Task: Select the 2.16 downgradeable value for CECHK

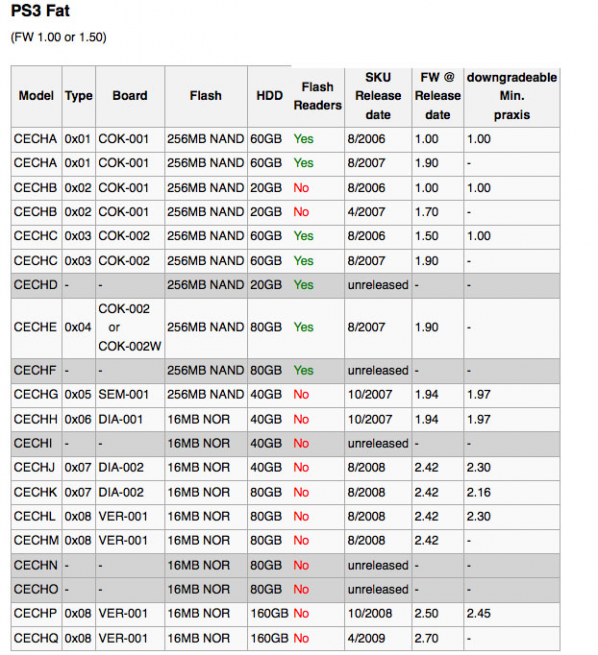Action: [x=479, y=492]
